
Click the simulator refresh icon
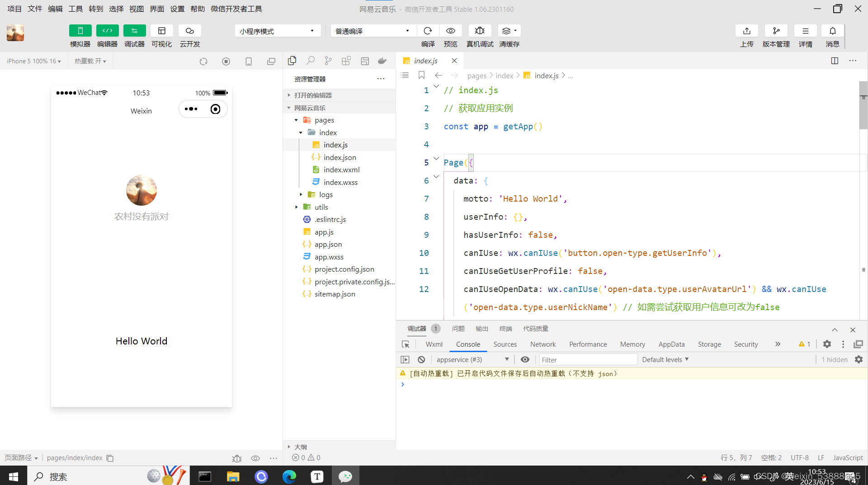point(203,61)
